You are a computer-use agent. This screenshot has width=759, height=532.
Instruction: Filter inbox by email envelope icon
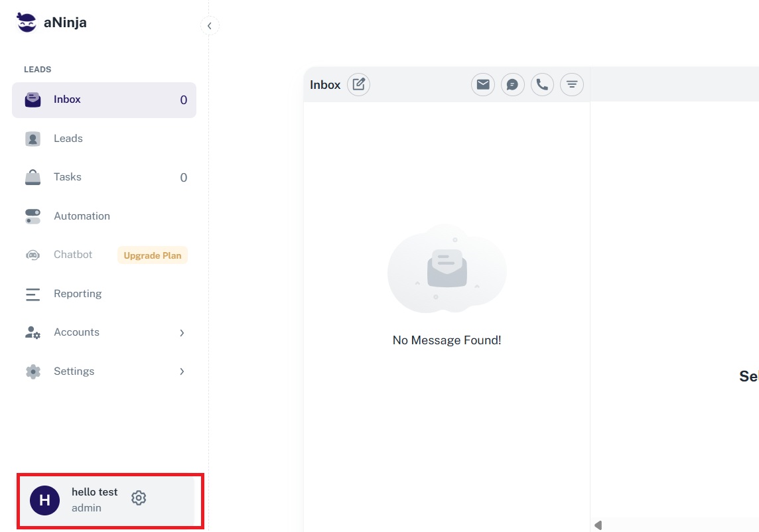pos(483,84)
